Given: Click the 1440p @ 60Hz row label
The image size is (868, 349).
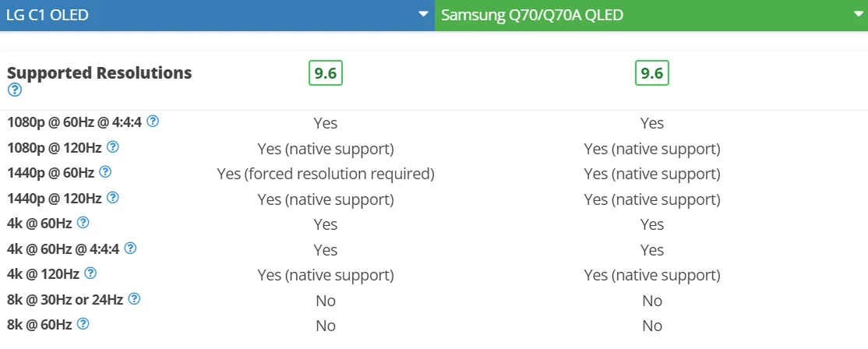Looking at the screenshot, I should click(51, 173).
